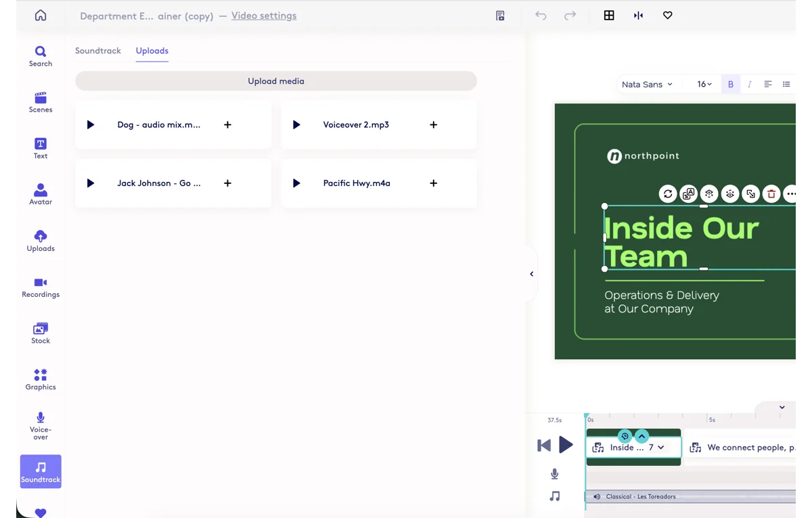Open the Stock media panel
This screenshot has width=812, height=518.
click(x=41, y=331)
